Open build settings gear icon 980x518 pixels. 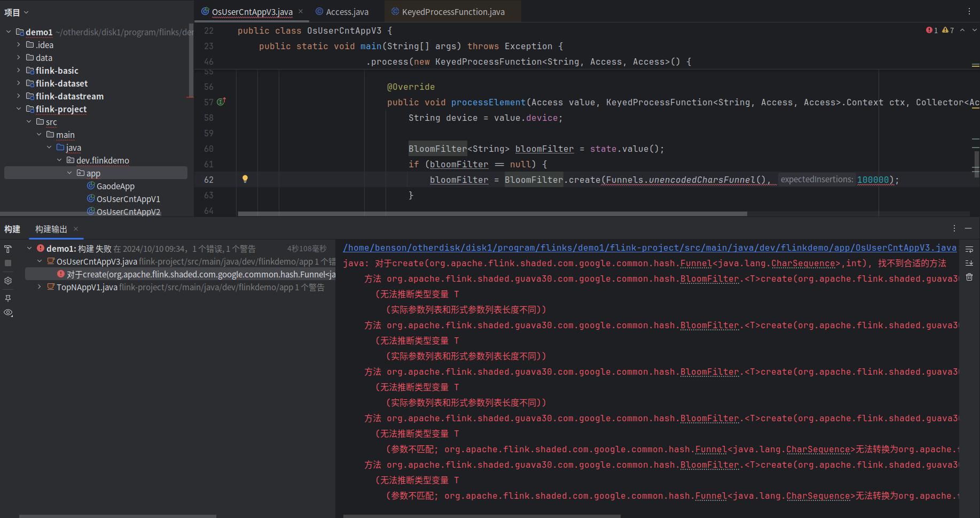[x=8, y=281]
